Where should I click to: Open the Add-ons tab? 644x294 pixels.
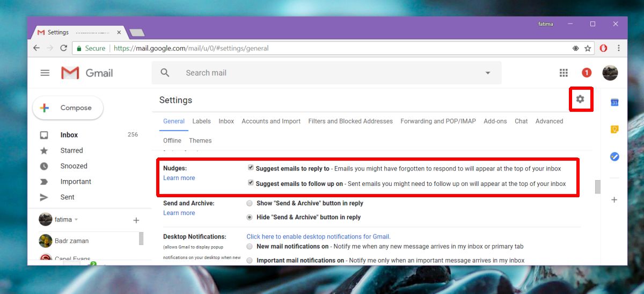tap(495, 121)
